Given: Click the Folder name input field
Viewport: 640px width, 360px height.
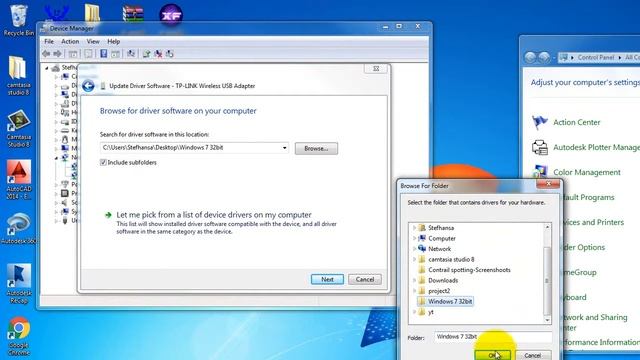Looking at the screenshot, I should 493,337.
